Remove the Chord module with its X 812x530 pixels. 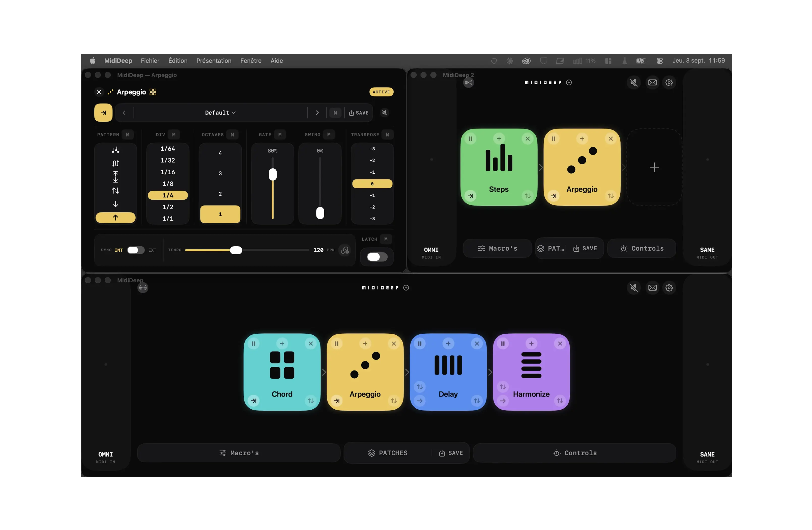pyautogui.click(x=311, y=343)
